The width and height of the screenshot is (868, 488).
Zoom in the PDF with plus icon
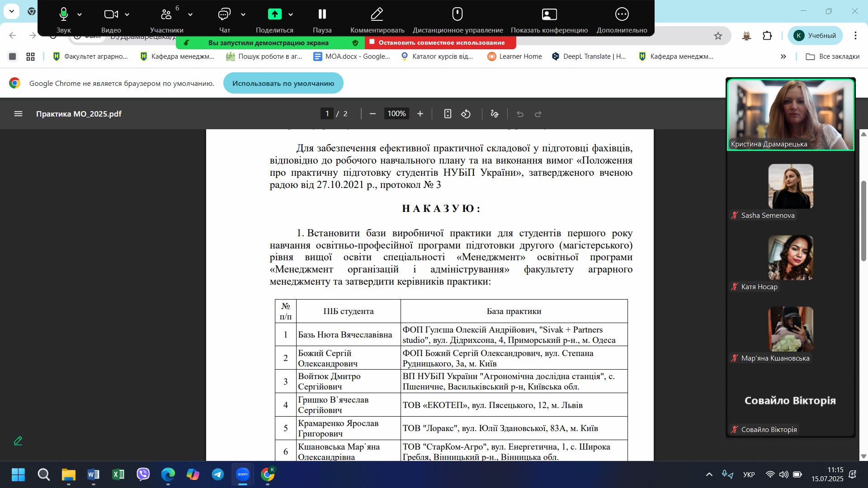coord(420,114)
